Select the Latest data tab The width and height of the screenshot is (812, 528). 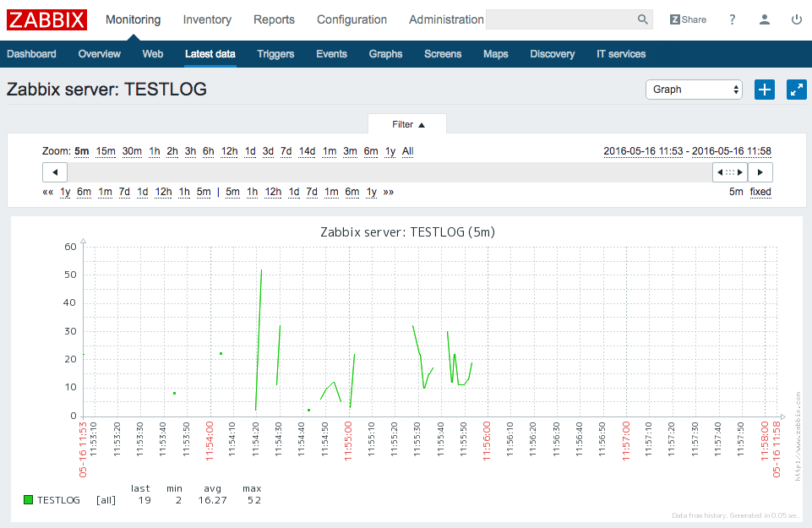pos(210,54)
